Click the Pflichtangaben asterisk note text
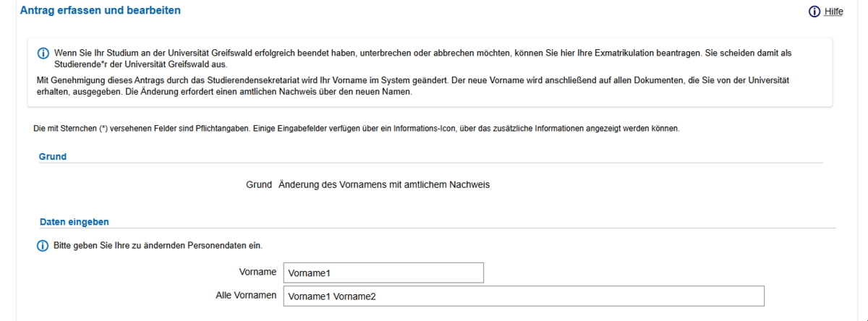This screenshot has width=868, height=321. pos(357,129)
